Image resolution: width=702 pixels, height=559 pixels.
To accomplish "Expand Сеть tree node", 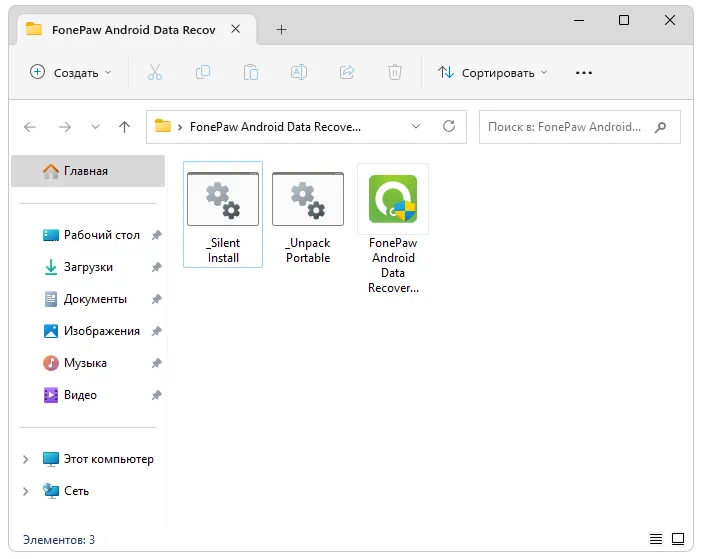I will pos(26,491).
